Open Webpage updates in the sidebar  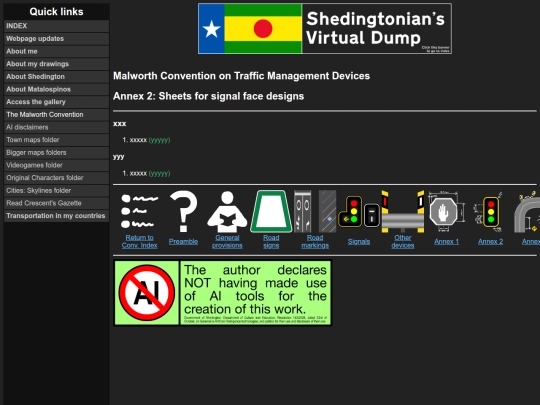pos(56,39)
